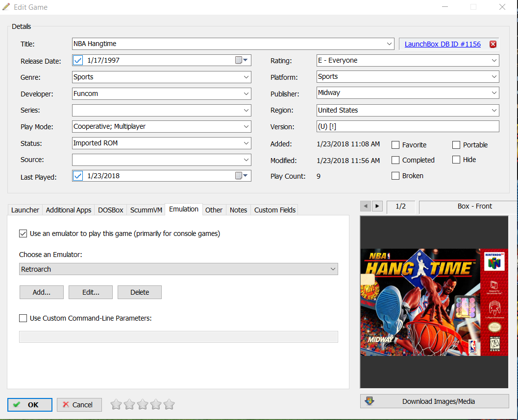This screenshot has height=420, width=518.
Task: Switch to the Launcher tab
Action: 25,210
